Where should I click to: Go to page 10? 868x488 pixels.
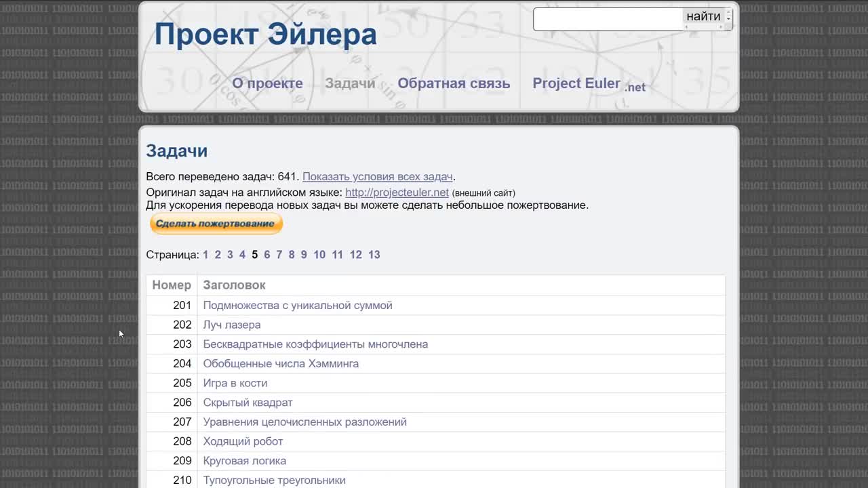(x=319, y=255)
